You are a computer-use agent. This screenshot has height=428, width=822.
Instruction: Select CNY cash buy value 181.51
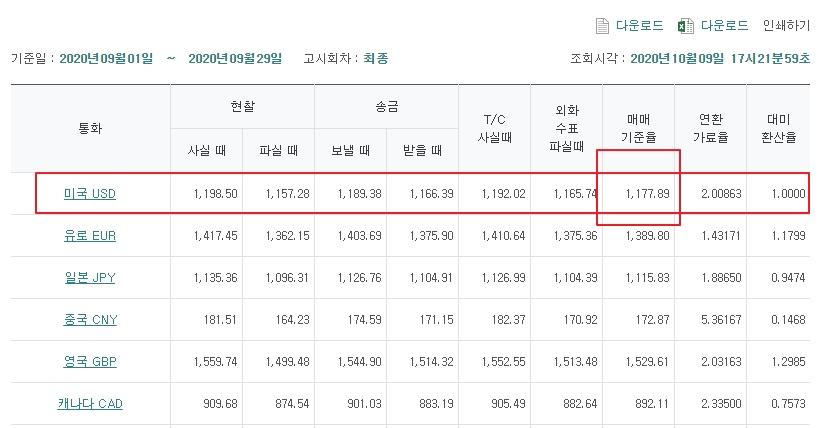coord(220,319)
